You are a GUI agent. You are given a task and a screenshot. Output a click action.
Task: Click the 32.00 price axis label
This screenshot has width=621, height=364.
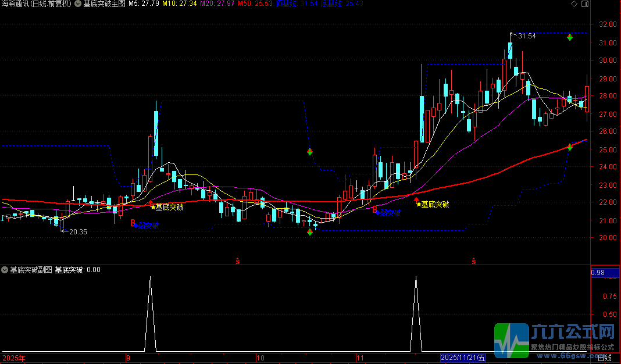pyautogui.click(x=608, y=24)
